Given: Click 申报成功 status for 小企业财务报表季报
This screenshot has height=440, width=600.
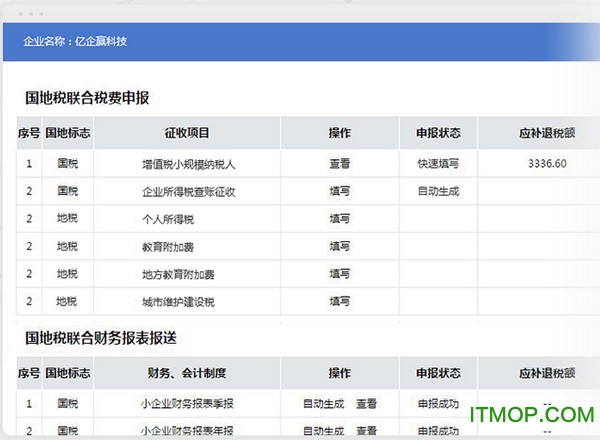Looking at the screenshot, I should coord(438,404).
